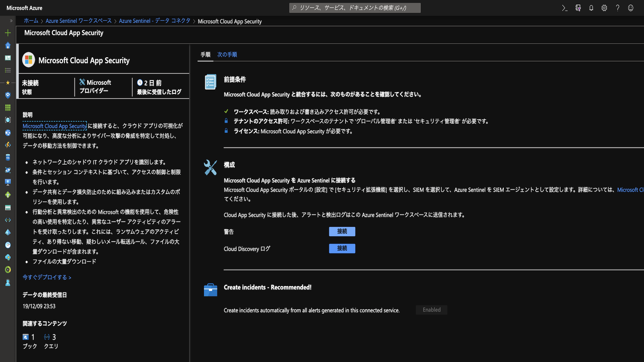Open Function App lightning icon
This screenshot has height=362, width=644.
click(8, 145)
